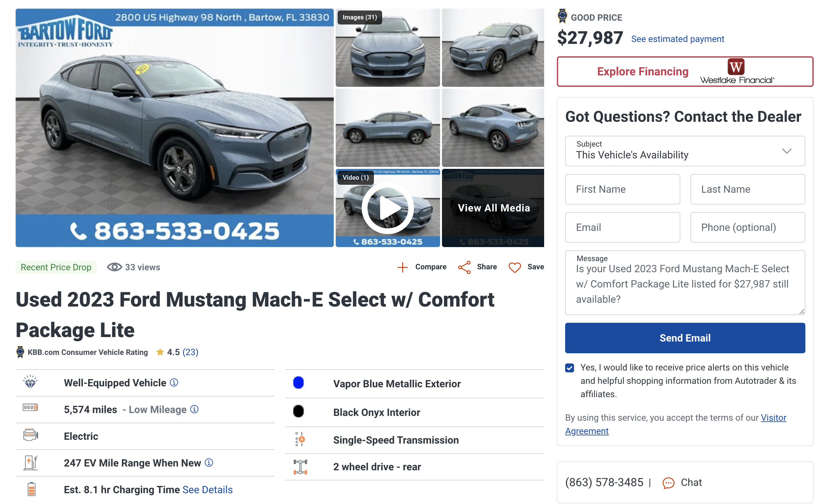Click into the Message text area
The height and width of the screenshot is (504, 827).
(x=685, y=283)
